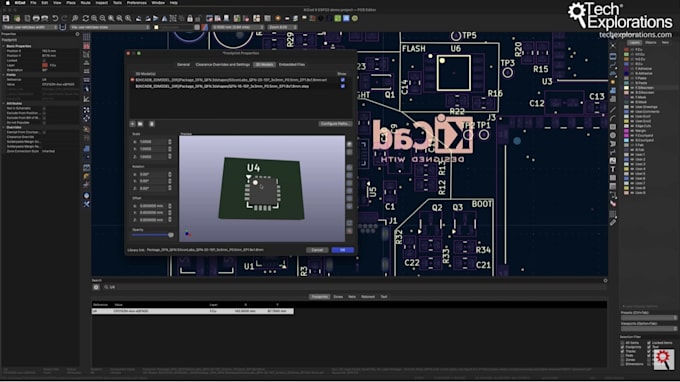The height and width of the screenshot is (382, 680).
Task: Select the Add Text tool in the right toolbar
Action: (x=613, y=170)
